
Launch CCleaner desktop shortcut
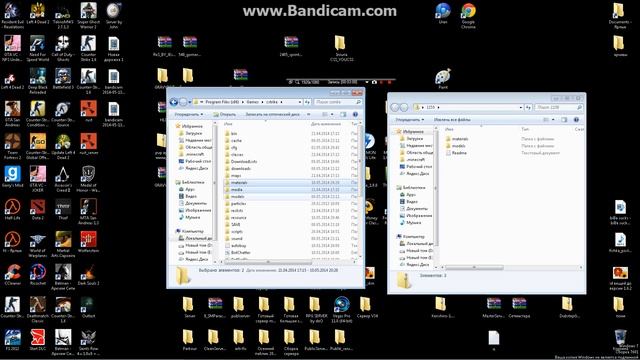pos(12,274)
